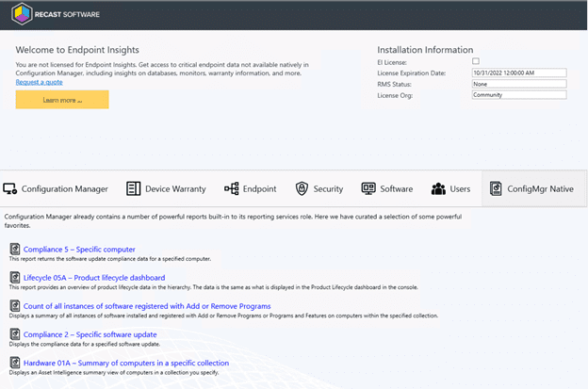The image size is (588, 389).
Task: Click the Compliance 5 report icon
Action: (15, 250)
